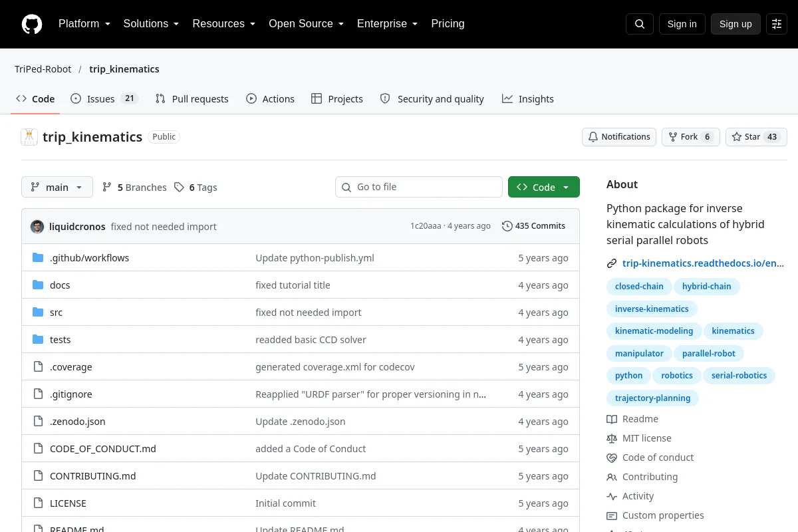Image resolution: width=798 pixels, height=532 pixels.
Task: Click the link icon beside readthedocs URL
Action: click(x=612, y=263)
